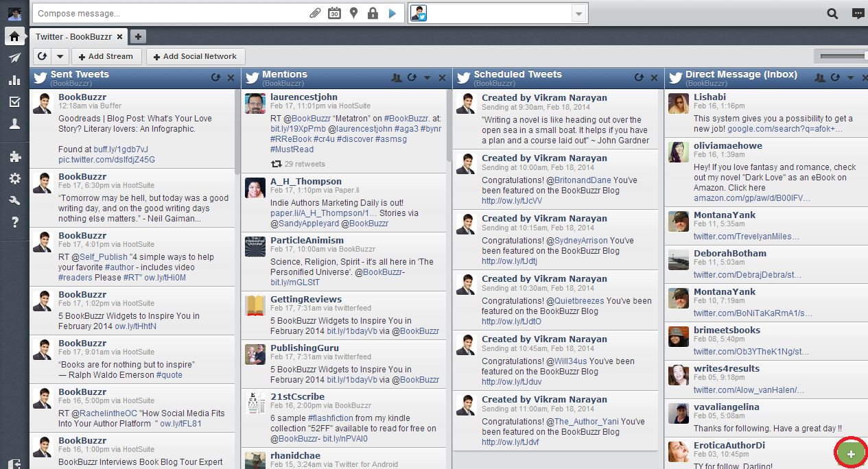
Task: Click the blue send arrow icon
Action: click(392, 13)
